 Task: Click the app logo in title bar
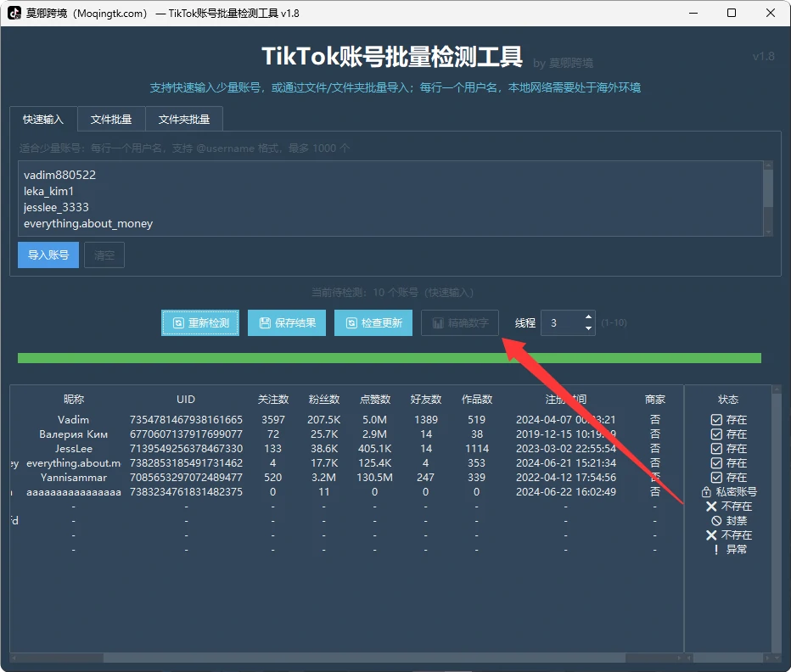(x=14, y=13)
